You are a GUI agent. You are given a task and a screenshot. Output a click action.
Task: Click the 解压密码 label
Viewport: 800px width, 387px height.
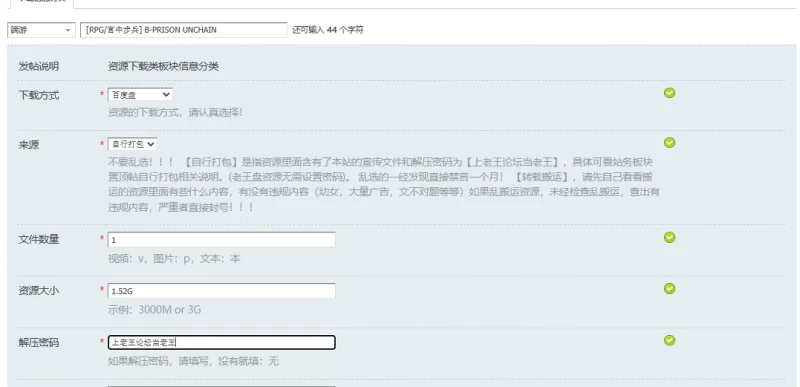(x=39, y=343)
